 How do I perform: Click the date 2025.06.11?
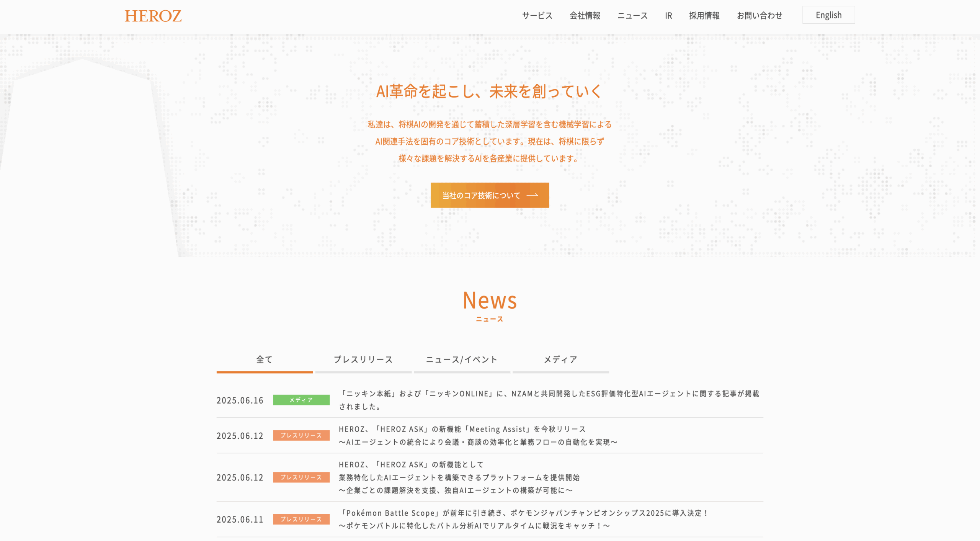pyautogui.click(x=240, y=520)
